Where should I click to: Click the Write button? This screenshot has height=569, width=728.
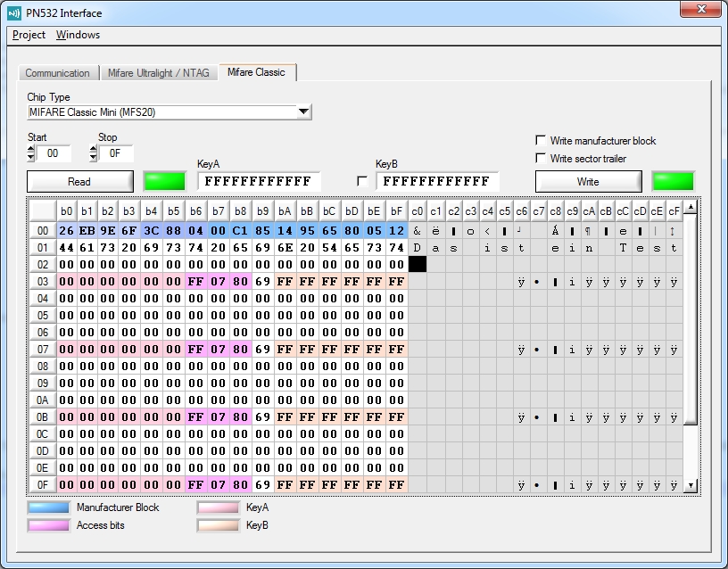tap(588, 181)
